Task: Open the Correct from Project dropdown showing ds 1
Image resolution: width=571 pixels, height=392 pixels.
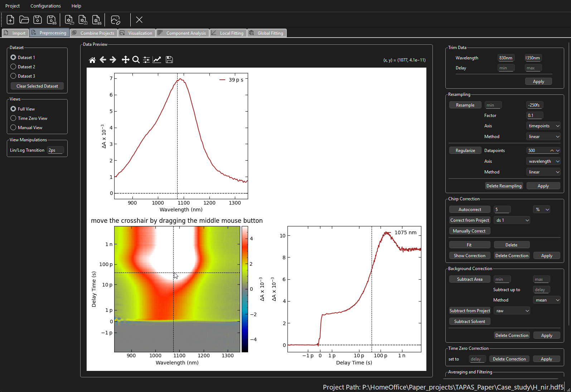Action: (512, 220)
